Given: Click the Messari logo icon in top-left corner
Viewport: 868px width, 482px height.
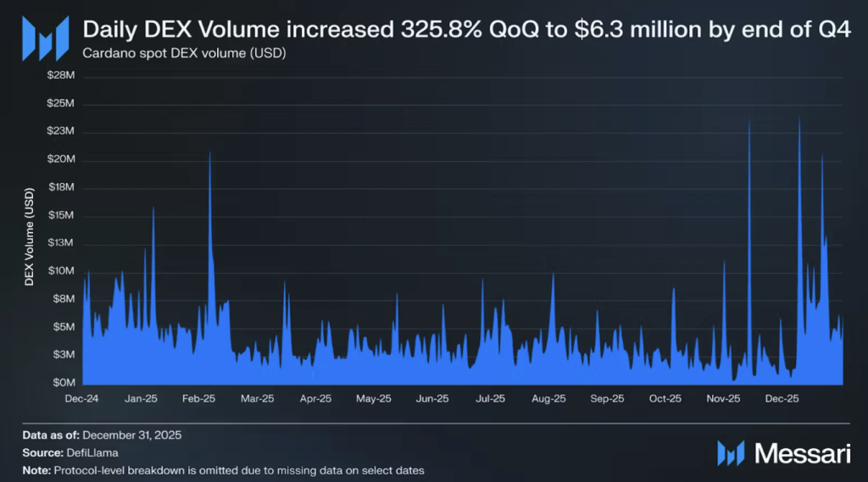Looking at the screenshot, I should (x=45, y=38).
